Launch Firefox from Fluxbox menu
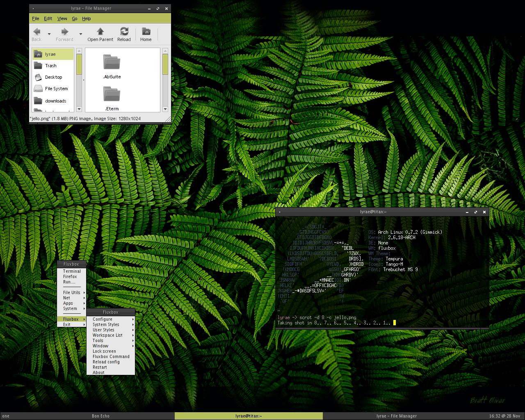Viewport: 525px width, 420px height. pyautogui.click(x=72, y=276)
